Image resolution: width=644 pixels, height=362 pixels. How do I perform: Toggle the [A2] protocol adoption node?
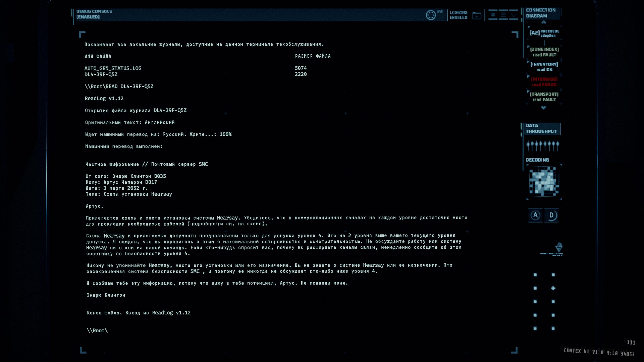point(544,33)
